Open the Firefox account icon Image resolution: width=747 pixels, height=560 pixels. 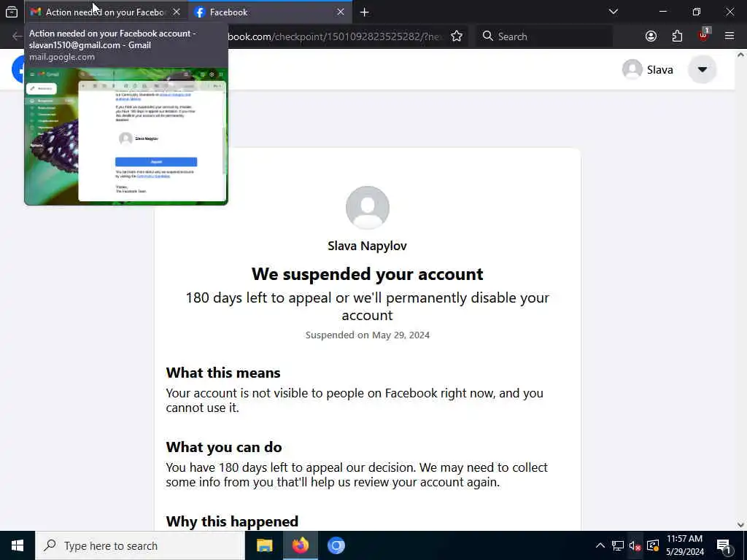point(651,36)
